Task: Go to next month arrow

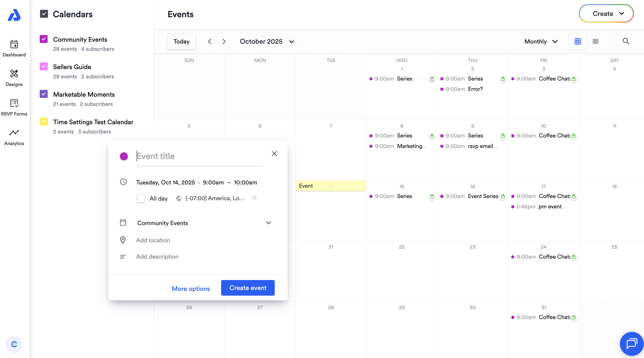Action: point(224,41)
